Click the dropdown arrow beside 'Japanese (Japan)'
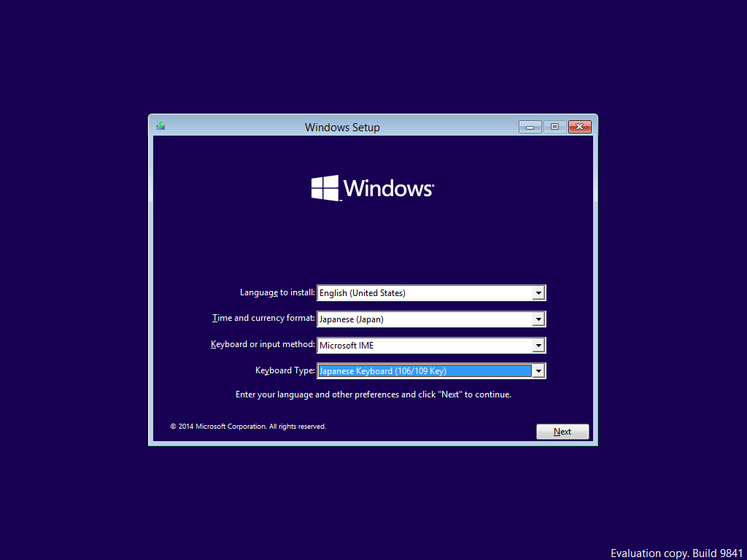The width and height of the screenshot is (747, 560). coord(538,319)
